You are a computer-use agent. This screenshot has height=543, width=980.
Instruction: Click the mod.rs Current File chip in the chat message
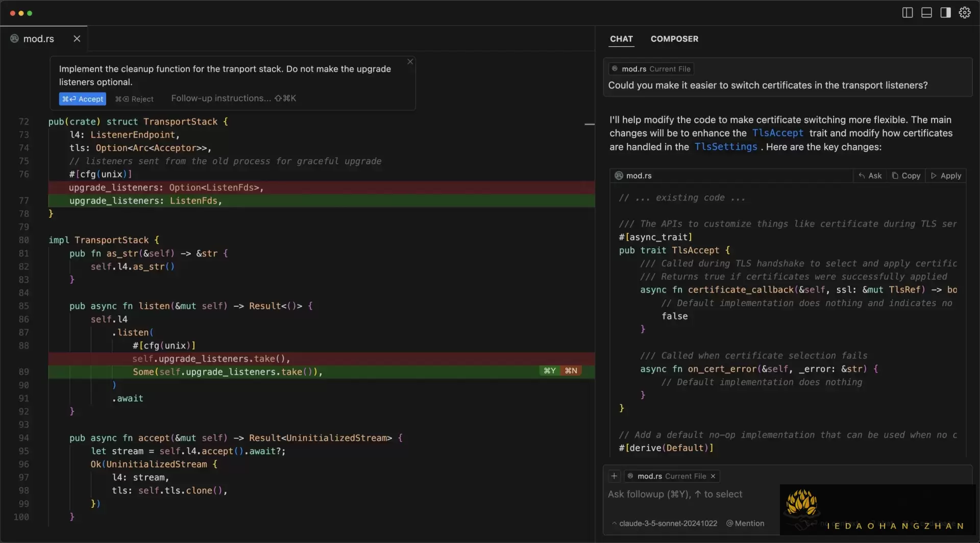coord(651,69)
